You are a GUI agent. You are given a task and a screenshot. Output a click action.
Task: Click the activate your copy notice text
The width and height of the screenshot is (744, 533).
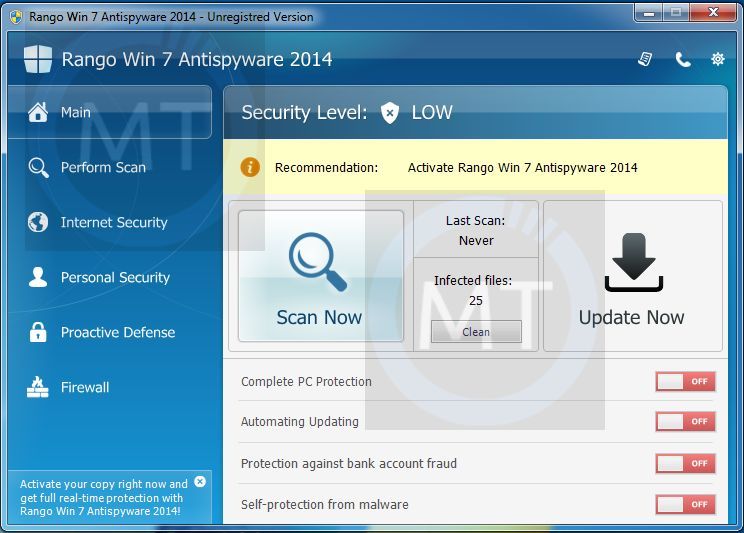[x=103, y=497]
